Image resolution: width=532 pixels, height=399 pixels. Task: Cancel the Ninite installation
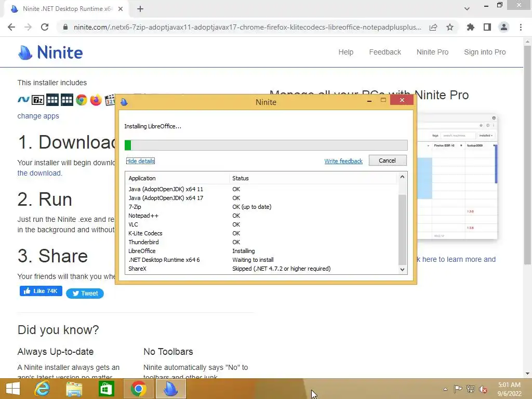click(388, 161)
